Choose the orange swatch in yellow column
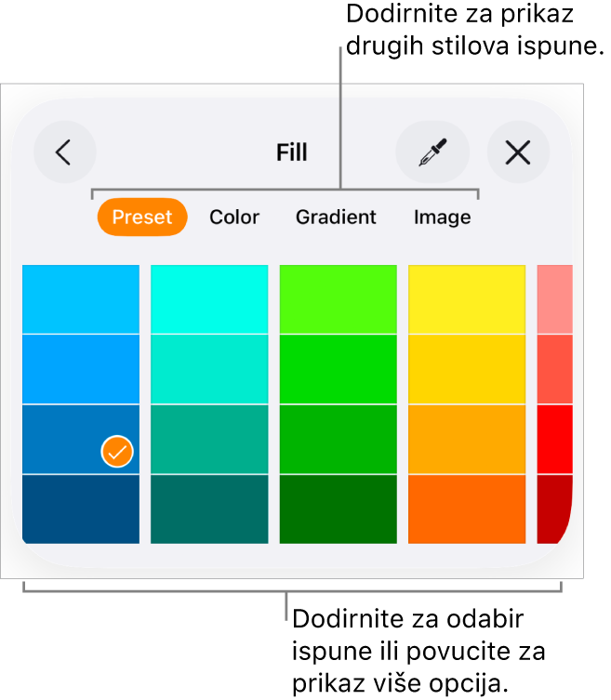 [x=466, y=508]
